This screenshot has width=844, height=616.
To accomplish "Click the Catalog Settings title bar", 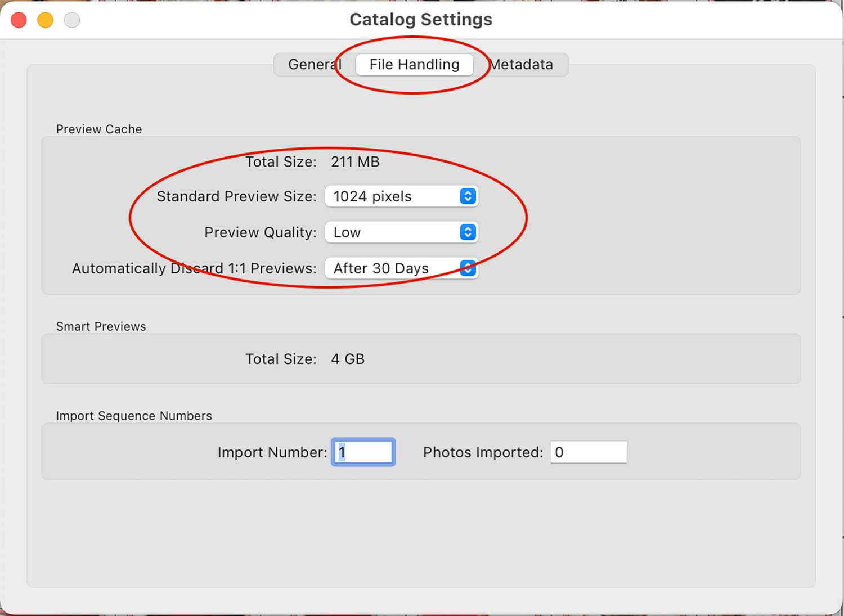I will coord(421,20).
